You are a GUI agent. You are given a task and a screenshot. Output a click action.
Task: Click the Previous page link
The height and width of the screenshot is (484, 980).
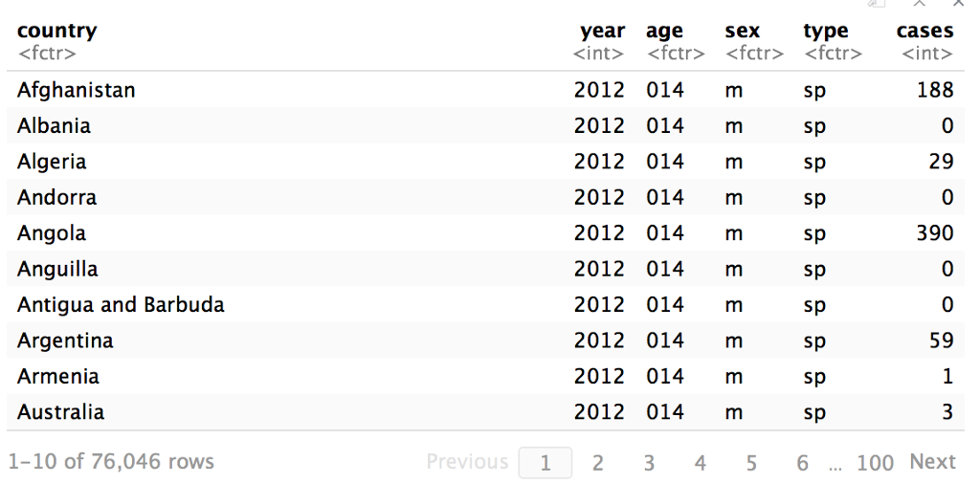click(x=467, y=461)
